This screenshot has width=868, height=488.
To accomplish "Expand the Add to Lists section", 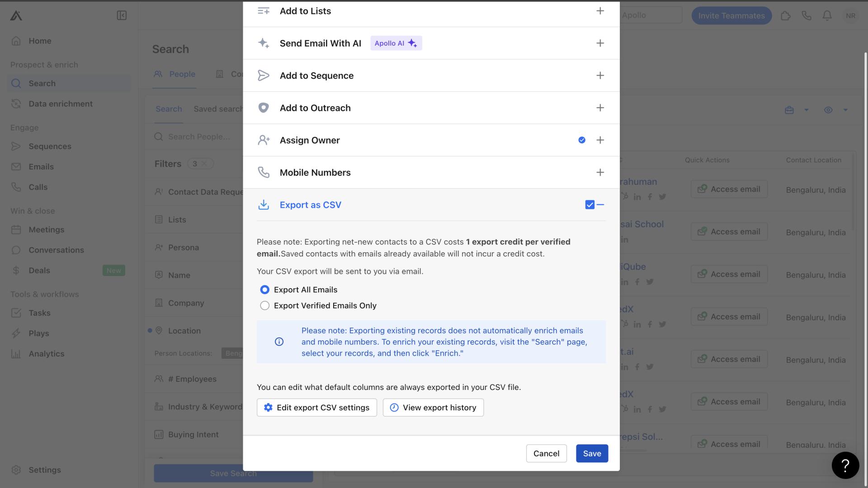I will (600, 10).
